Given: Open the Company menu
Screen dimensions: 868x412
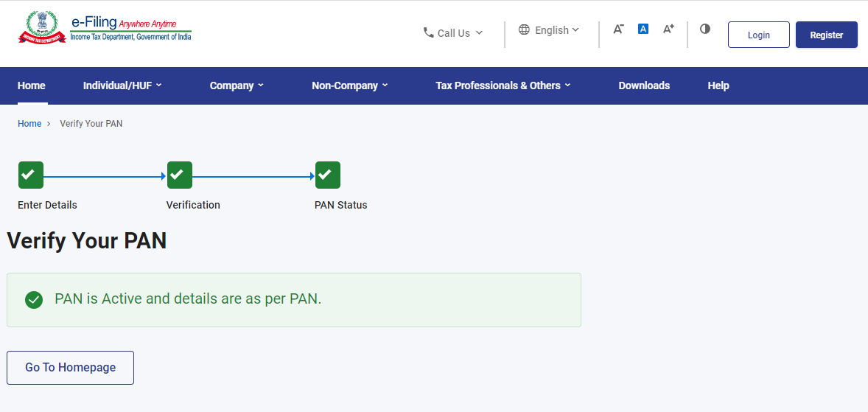Looking at the screenshot, I should point(237,85).
